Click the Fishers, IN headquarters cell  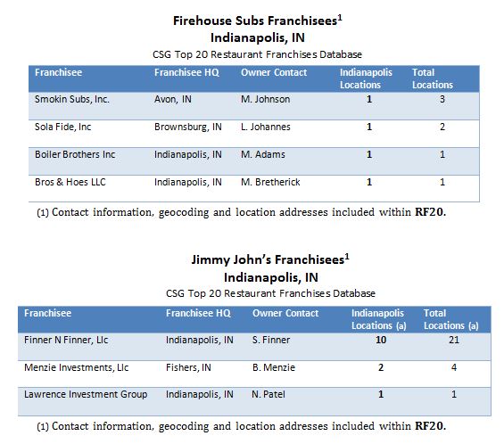pyautogui.click(x=188, y=367)
